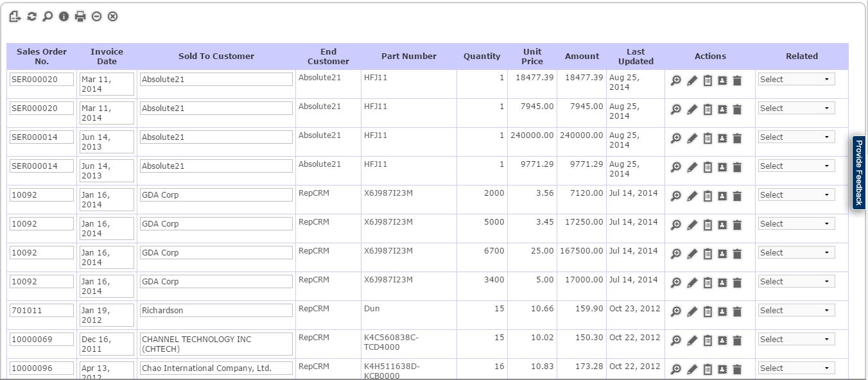Delete the order with amount 167500.00

pyautogui.click(x=737, y=254)
